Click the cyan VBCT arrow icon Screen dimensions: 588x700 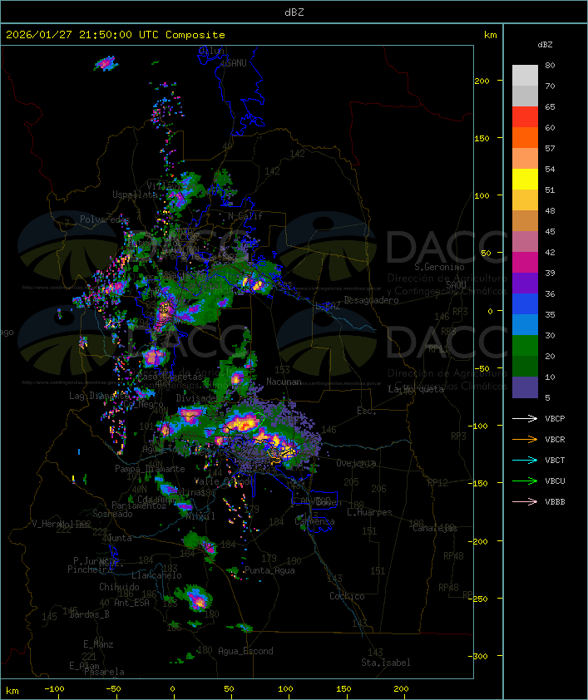coord(525,461)
